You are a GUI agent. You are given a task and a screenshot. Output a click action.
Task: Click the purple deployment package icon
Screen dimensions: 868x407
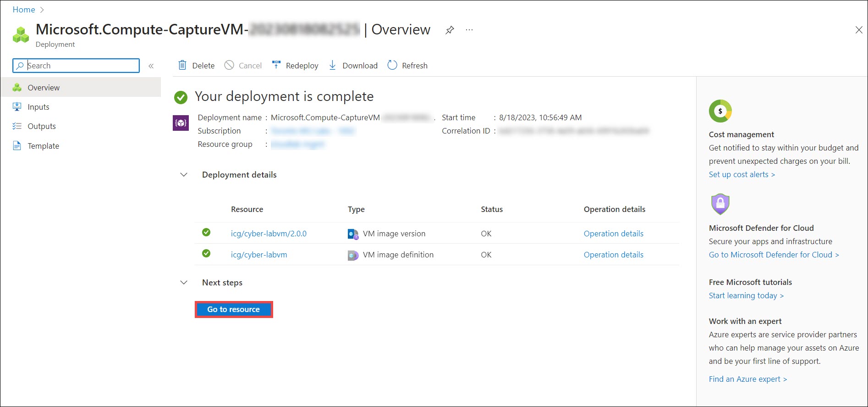pos(181,123)
